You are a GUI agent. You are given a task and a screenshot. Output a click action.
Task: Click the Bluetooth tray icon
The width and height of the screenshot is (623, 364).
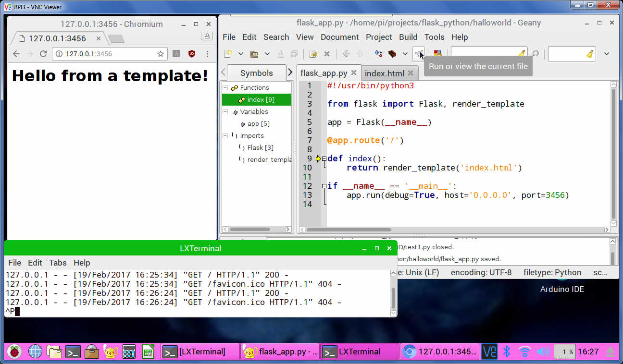pos(506,352)
